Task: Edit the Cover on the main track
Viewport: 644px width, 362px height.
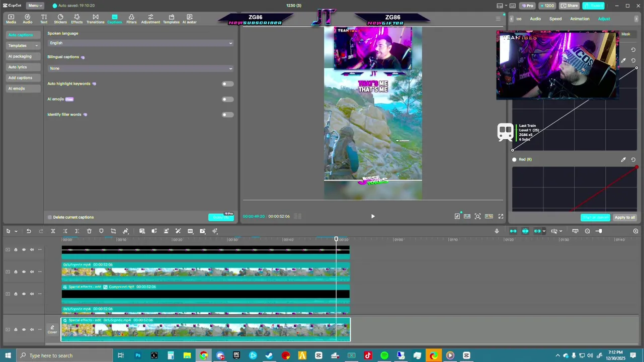Action: tap(52, 329)
